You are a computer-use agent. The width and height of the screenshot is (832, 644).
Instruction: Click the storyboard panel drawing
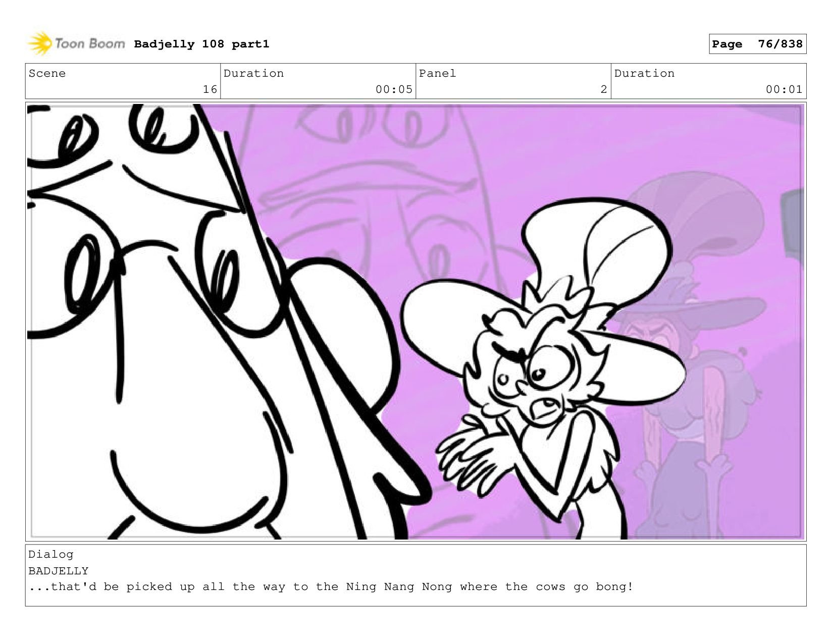(415, 321)
